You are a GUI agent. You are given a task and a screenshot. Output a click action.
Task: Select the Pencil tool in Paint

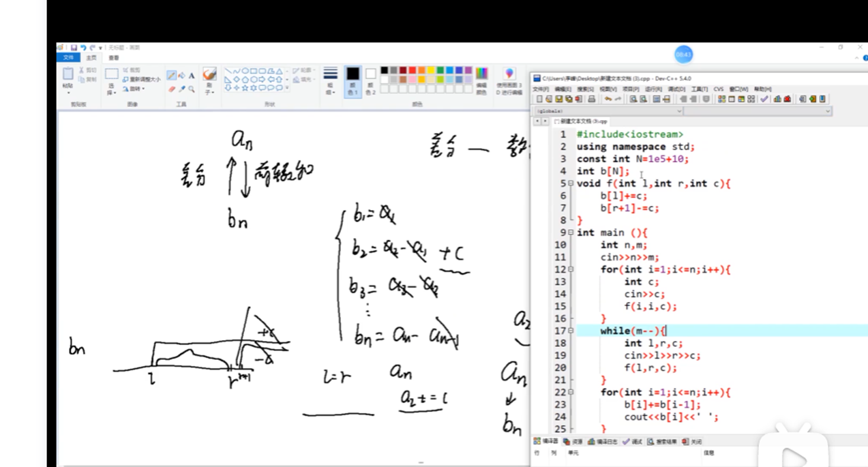tap(171, 75)
